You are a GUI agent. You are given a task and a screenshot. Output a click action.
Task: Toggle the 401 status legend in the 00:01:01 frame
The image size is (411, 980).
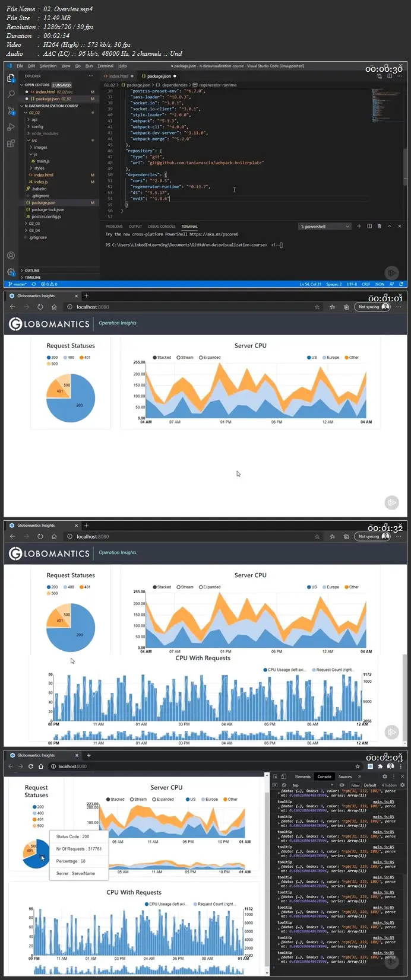point(85,357)
